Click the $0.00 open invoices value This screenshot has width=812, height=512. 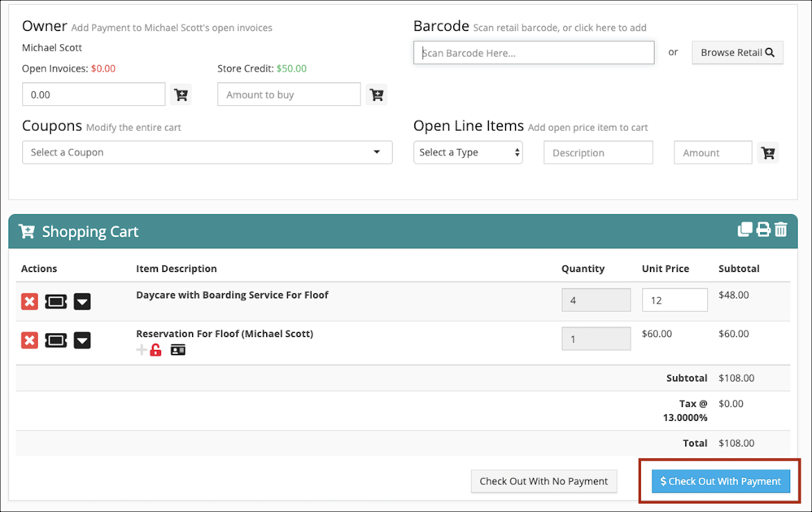103,68
